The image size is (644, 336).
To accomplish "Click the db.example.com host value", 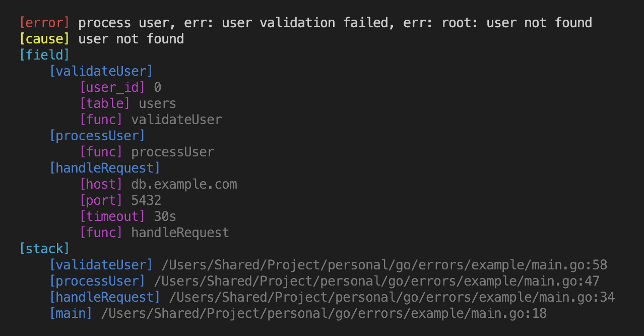I will pyautogui.click(x=184, y=184).
